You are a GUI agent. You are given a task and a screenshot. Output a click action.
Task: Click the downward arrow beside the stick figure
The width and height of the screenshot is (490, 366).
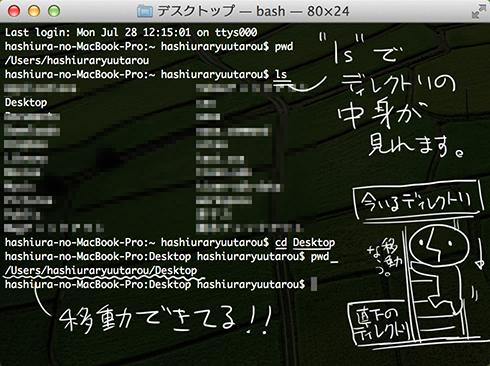point(480,249)
